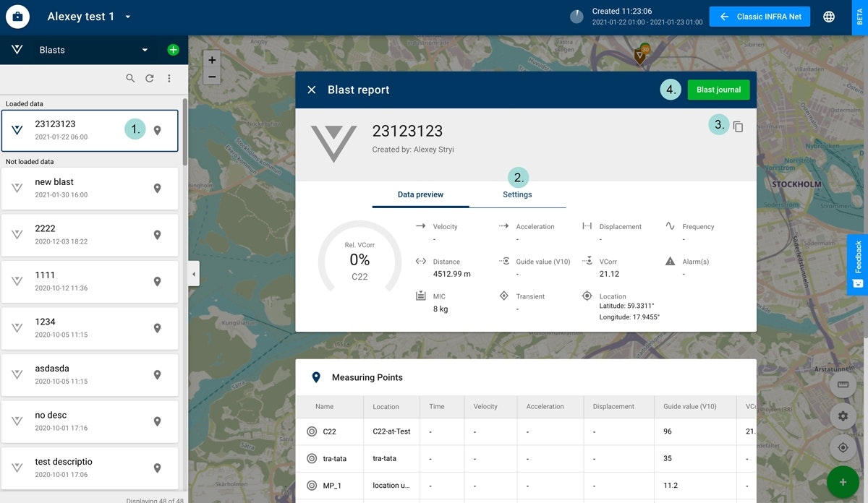
Task: Go back to Classic INFRA Net
Action: click(759, 17)
